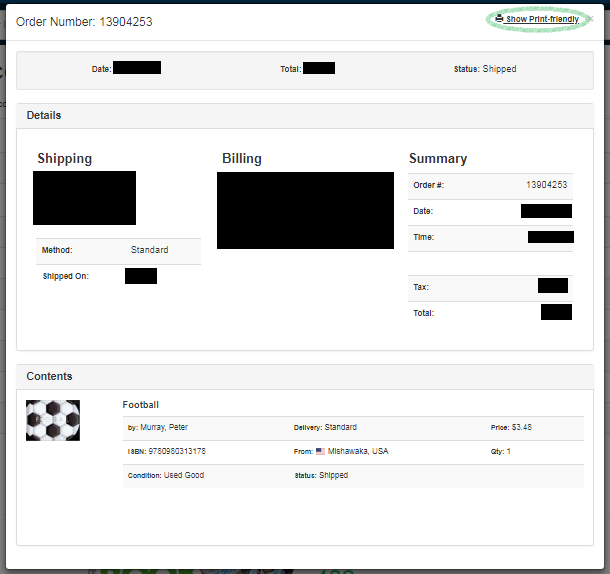Close the order details dialog
This screenshot has height=574, width=610.
click(x=591, y=19)
